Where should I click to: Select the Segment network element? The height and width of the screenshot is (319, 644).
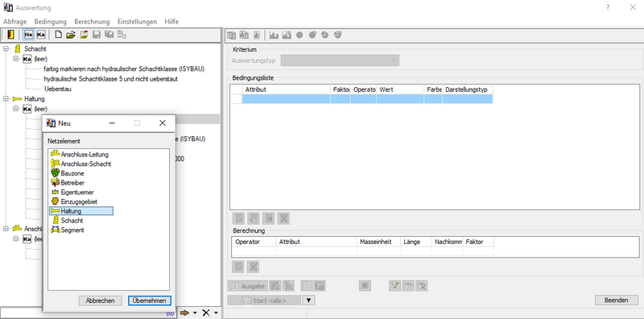pyautogui.click(x=67, y=230)
